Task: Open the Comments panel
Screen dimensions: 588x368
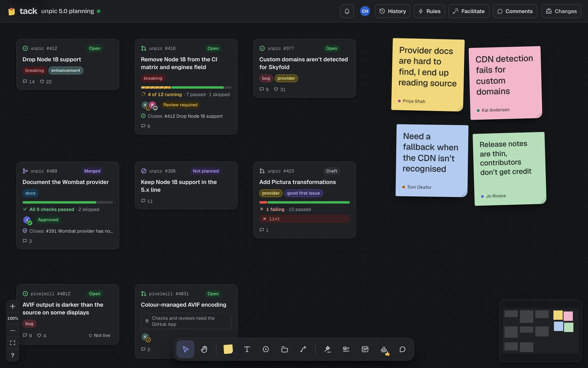Action: point(515,11)
